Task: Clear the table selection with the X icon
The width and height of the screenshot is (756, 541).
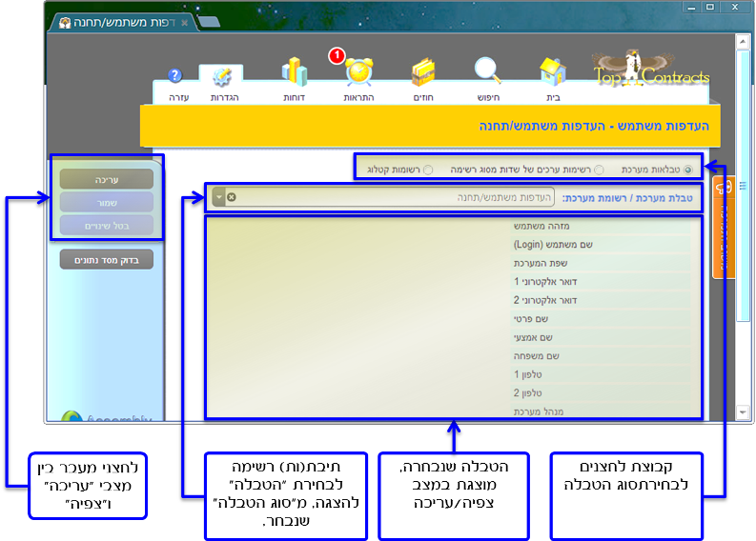Action: [x=232, y=197]
